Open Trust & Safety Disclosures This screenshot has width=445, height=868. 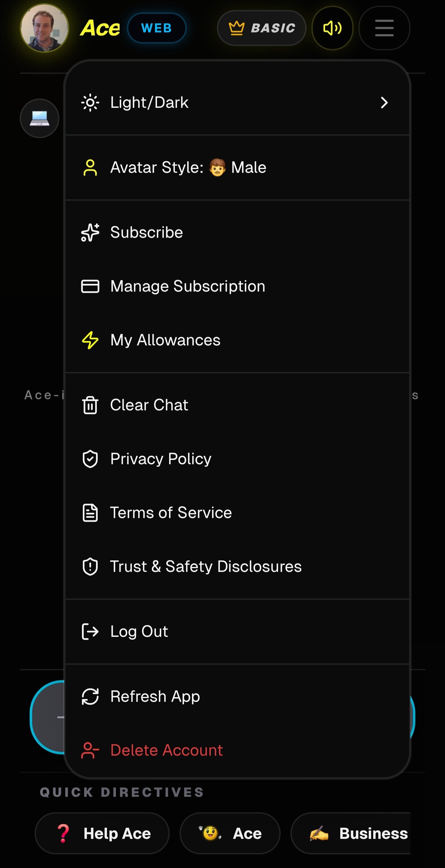click(237, 567)
